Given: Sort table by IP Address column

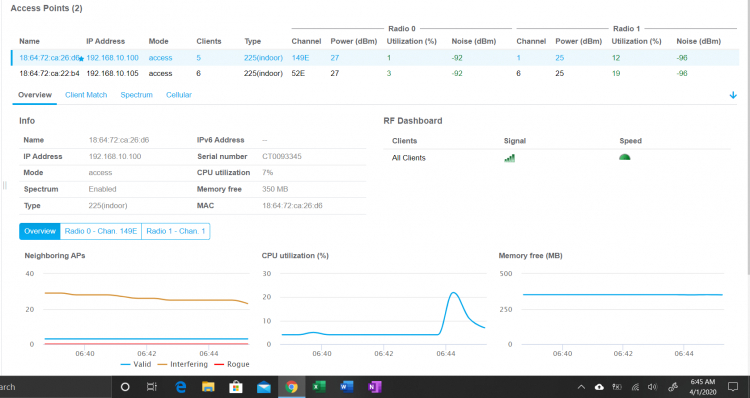Looking at the screenshot, I should pos(105,41).
